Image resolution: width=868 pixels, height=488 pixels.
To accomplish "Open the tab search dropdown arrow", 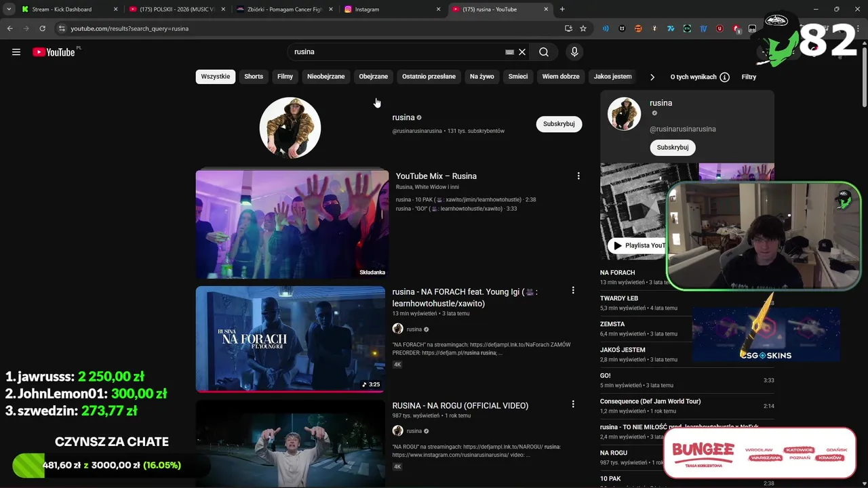I will 9,9.
